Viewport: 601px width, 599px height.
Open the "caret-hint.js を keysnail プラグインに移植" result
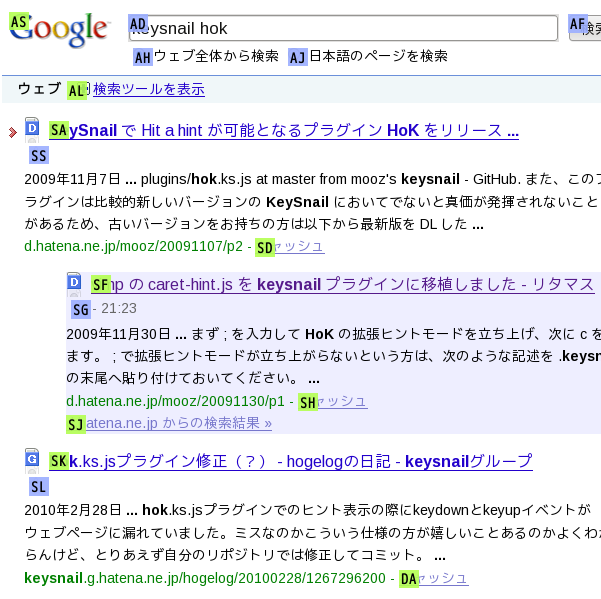(343, 285)
